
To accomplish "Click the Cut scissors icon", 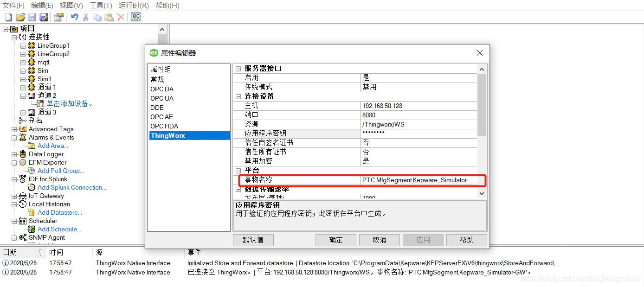I will (x=86, y=17).
